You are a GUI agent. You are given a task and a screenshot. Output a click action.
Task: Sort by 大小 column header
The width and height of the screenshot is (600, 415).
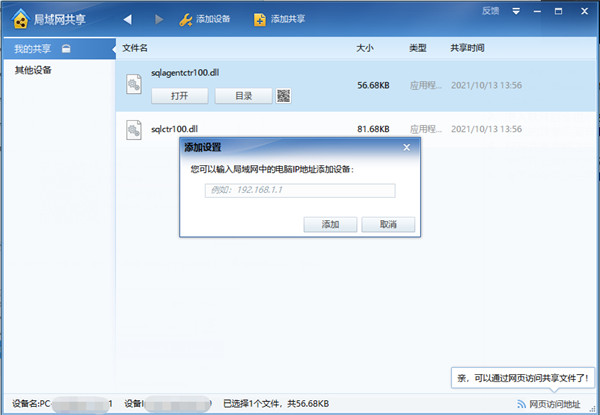[x=365, y=48]
